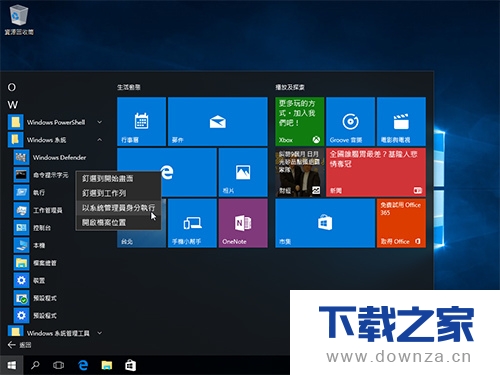Screen dimensions: 500x375
Task: Collapse the Windows 系統 folder chevron
Action: pyautogui.click(x=100, y=140)
